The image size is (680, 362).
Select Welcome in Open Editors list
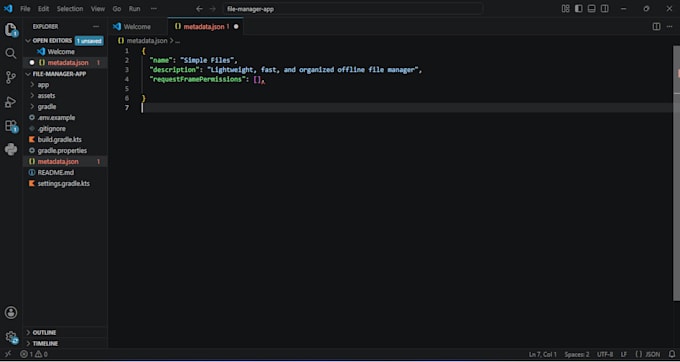click(61, 52)
